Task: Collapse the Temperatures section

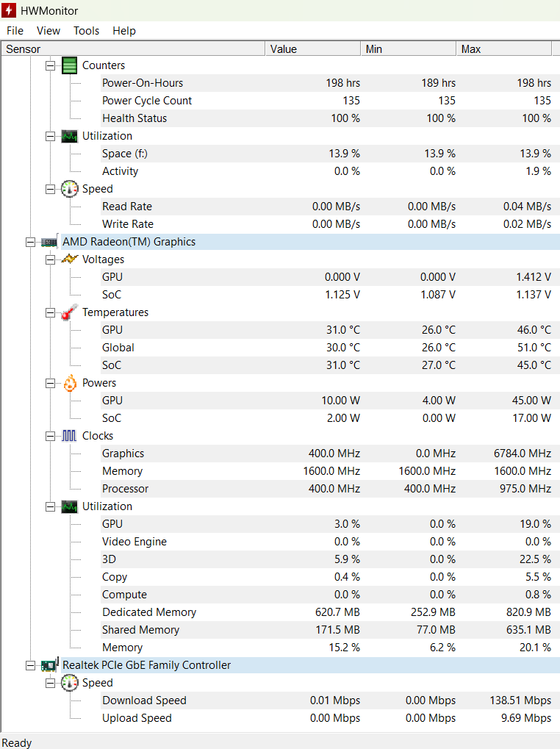Action: 50,312
